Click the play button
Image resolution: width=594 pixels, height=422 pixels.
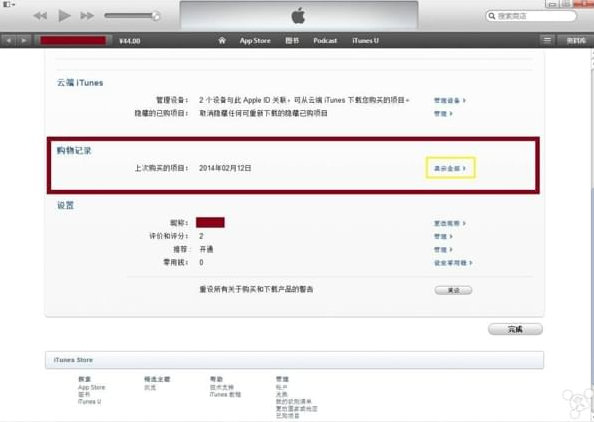(x=64, y=16)
